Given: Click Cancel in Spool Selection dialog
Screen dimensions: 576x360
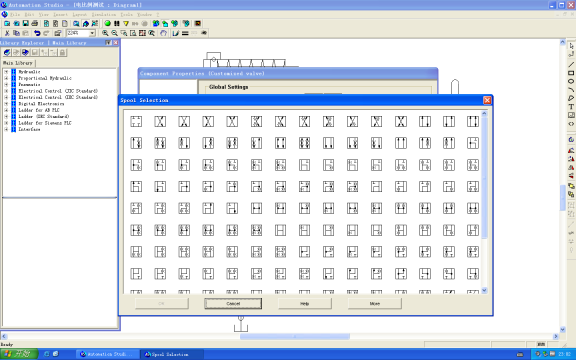Looking at the screenshot, I should [x=233, y=303].
